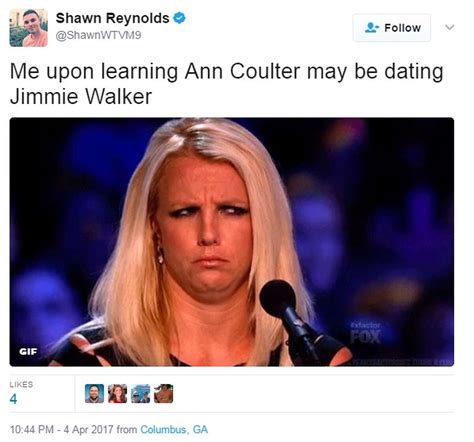The image size is (474, 442).
Task: Click the blue verified badge
Action: click(x=179, y=18)
